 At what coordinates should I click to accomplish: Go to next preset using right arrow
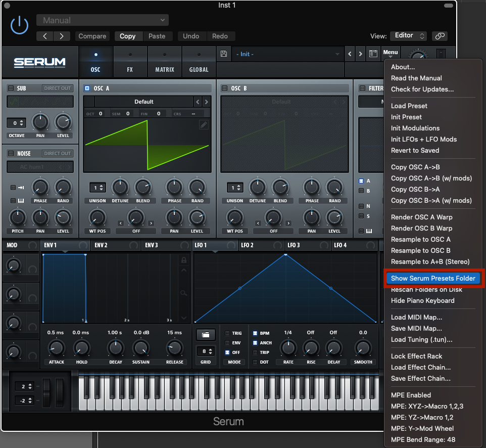[360, 54]
